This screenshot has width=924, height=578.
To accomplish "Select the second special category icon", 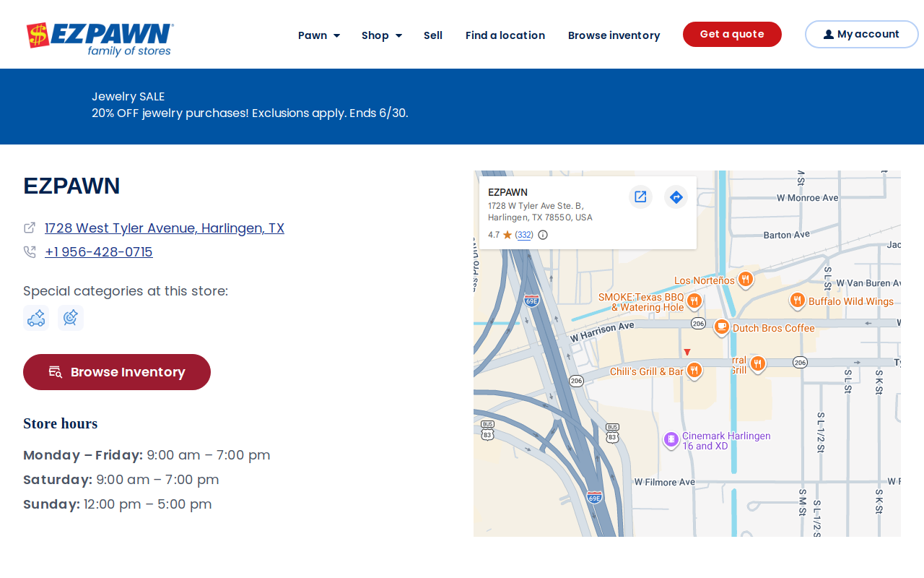I will click(71, 318).
